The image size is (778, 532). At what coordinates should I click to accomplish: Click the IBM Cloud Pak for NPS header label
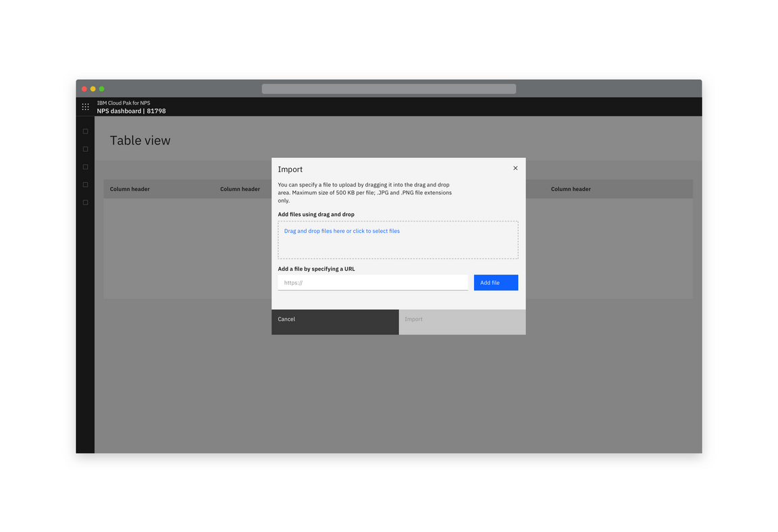pyautogui.click(x=123, y=103)
